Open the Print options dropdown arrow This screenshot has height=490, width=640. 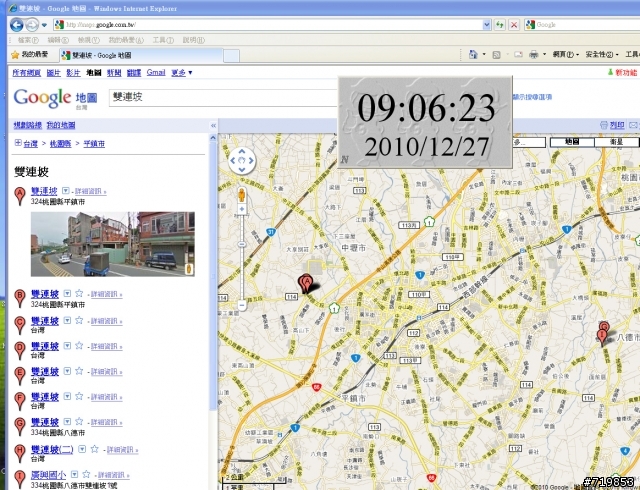[544, 54]
